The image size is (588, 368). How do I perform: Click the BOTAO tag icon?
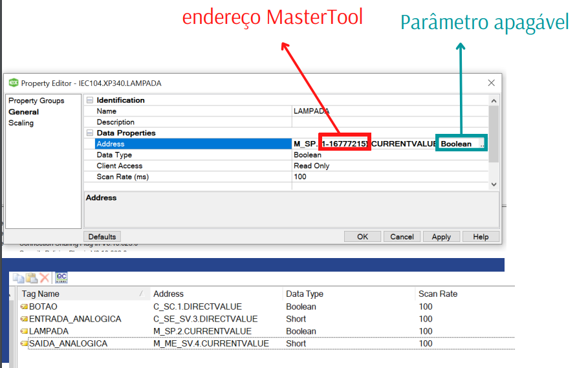[x=24, y=307]
